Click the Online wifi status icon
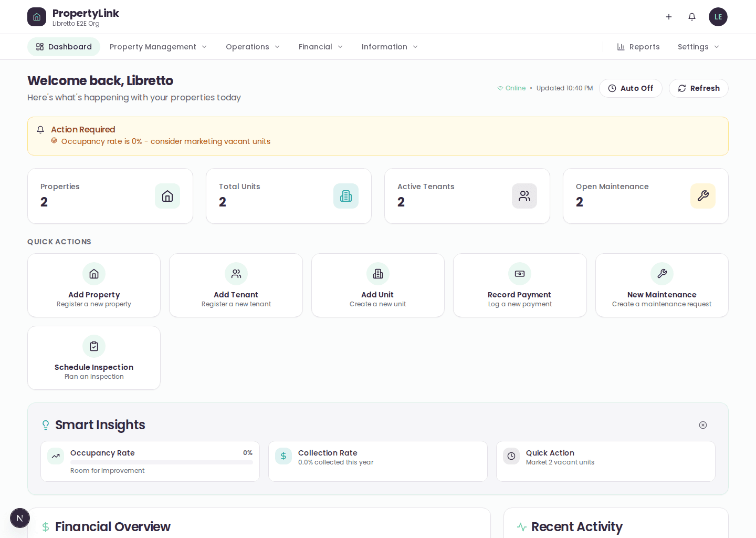Screen dimensions: 756x538 point(500,88)
